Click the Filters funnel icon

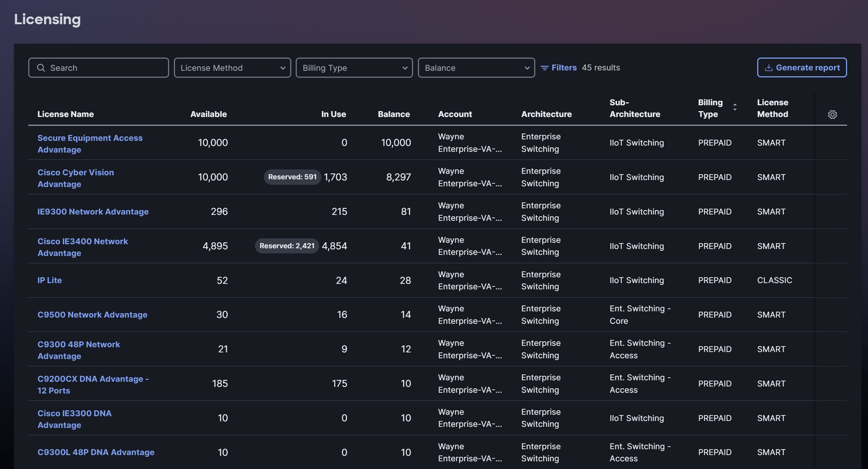tap(544, 68)
